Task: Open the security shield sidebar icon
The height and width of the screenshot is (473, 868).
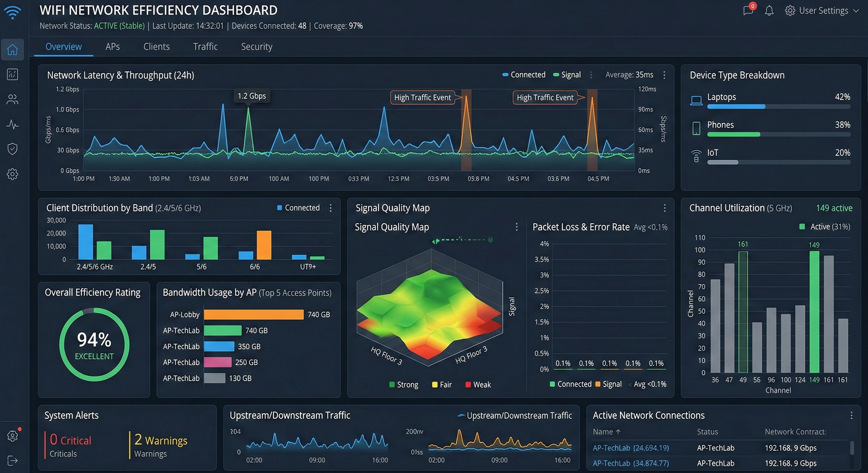Action: [x=12, y=149]
